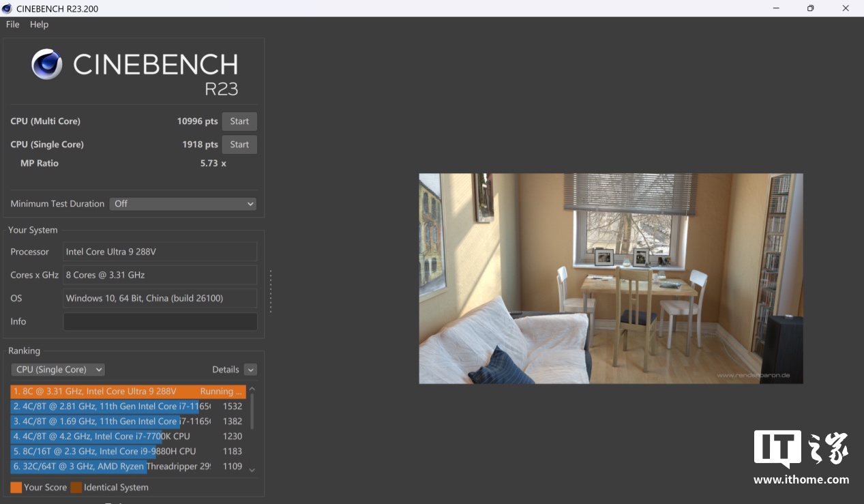The image size is (864, 504).
Task: Expand the Minimum Test Duration dropdown
Action: [x=183, y=204]
